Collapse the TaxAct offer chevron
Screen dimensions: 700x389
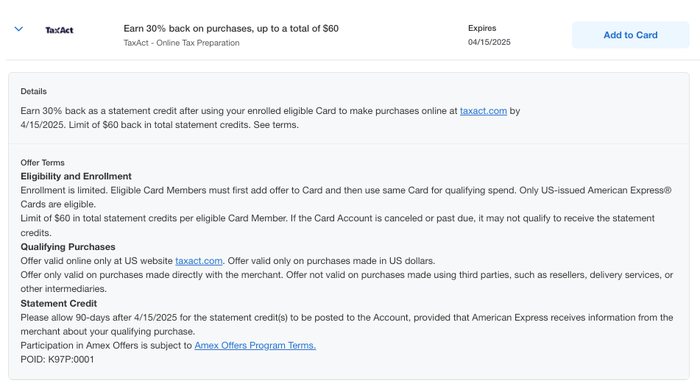18,29
